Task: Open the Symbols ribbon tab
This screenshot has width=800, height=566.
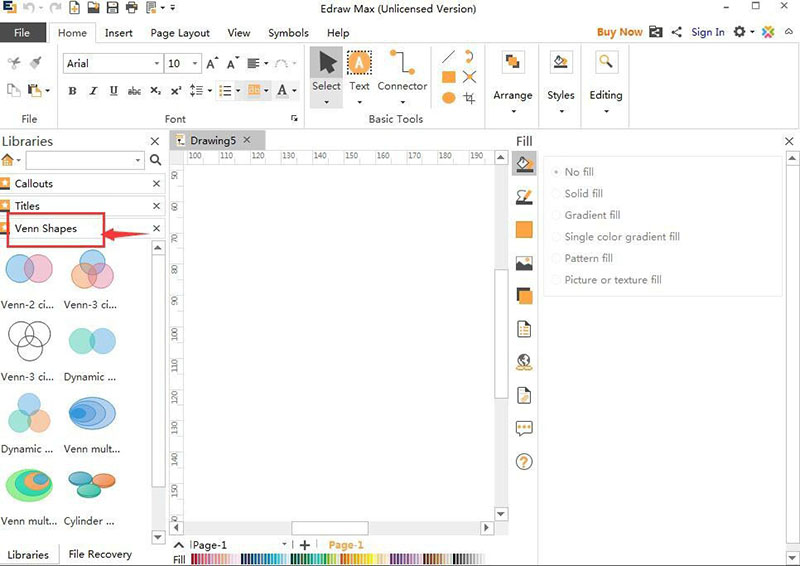Action: pyautogui.click(x=288, y=33)
